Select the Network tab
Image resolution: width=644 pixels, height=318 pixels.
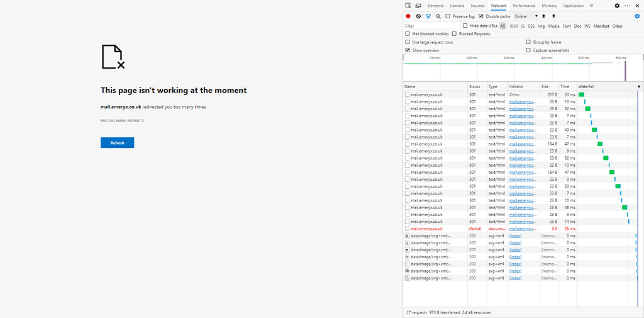click(x=499, y=6)
